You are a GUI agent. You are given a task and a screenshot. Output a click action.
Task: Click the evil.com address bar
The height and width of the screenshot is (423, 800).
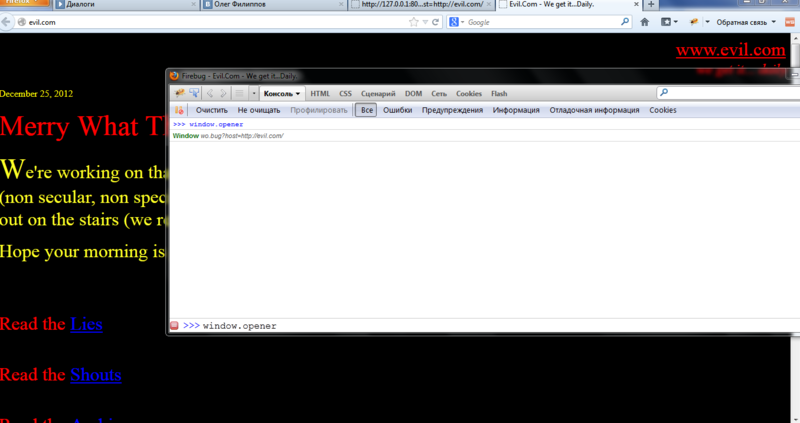tap(214, 22)
